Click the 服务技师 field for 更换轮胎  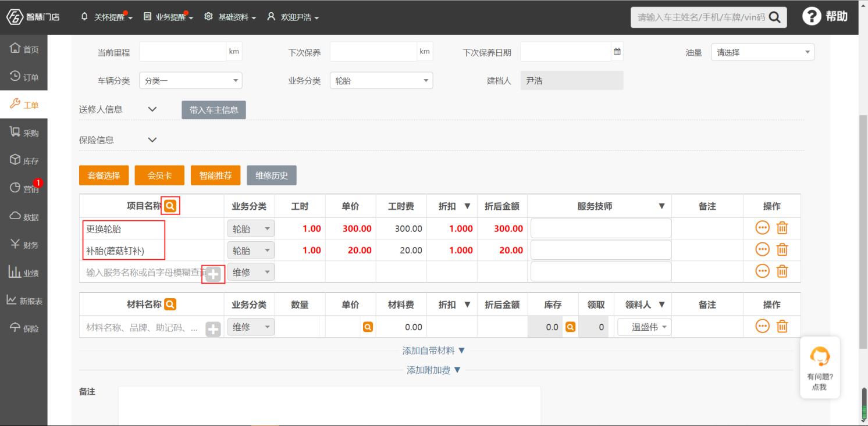pos(601,228)
